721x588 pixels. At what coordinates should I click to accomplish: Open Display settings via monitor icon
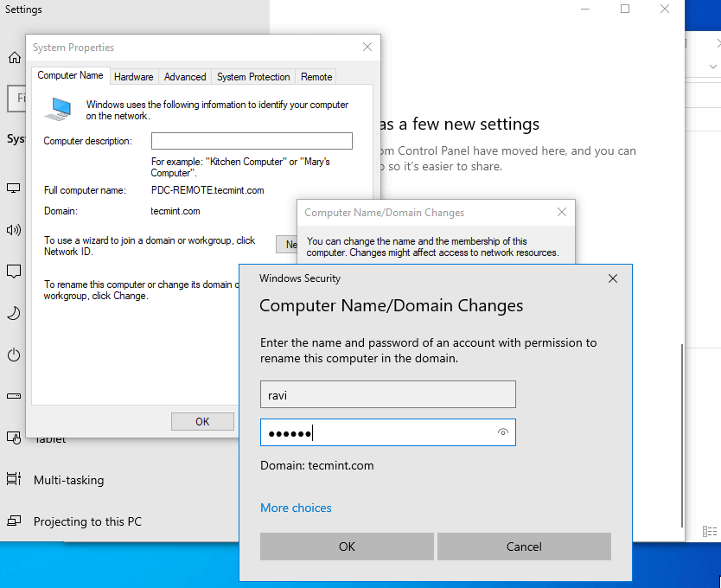click(x=14, y=188)
